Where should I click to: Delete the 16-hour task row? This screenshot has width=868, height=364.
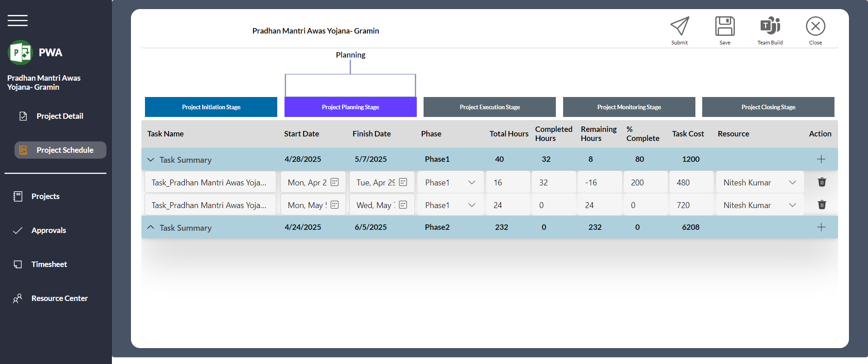coord(822,182)
